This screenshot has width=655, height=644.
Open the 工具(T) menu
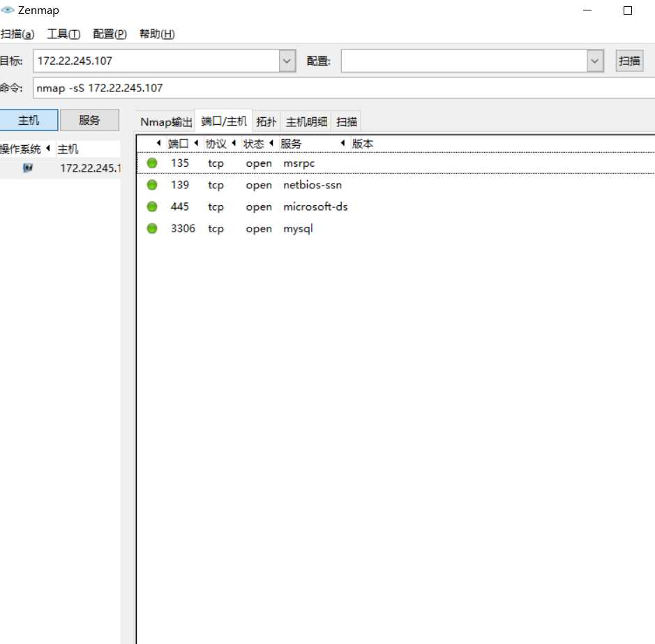(x=63, y=34)
